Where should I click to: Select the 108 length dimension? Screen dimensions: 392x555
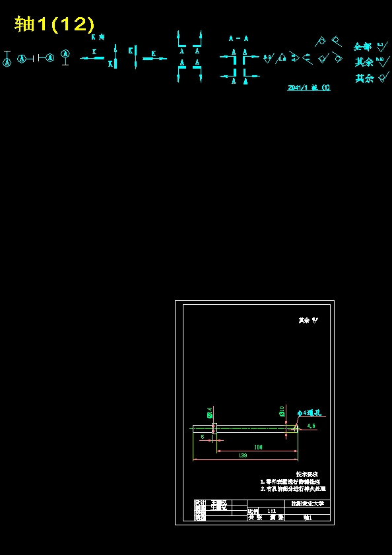coord(258,447)
